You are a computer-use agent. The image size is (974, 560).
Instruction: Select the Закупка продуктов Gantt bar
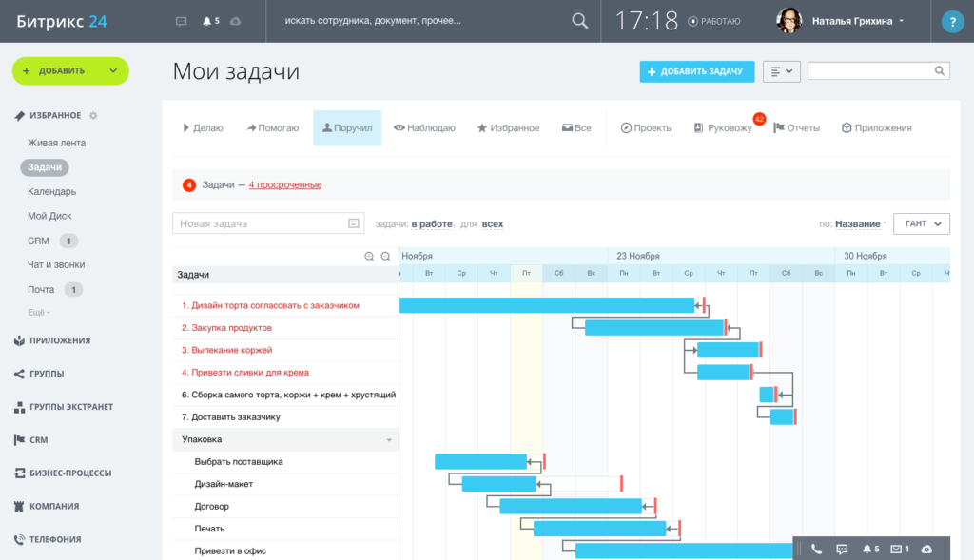[x=654, y=328]
